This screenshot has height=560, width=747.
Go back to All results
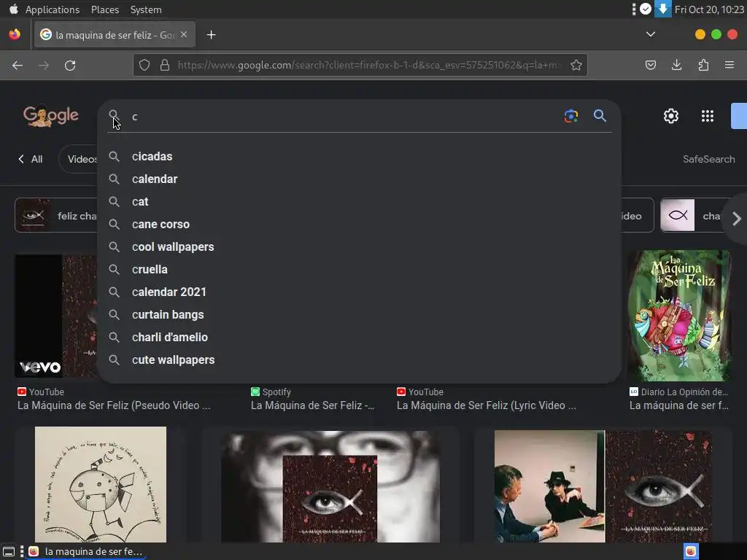click(30, 159)
